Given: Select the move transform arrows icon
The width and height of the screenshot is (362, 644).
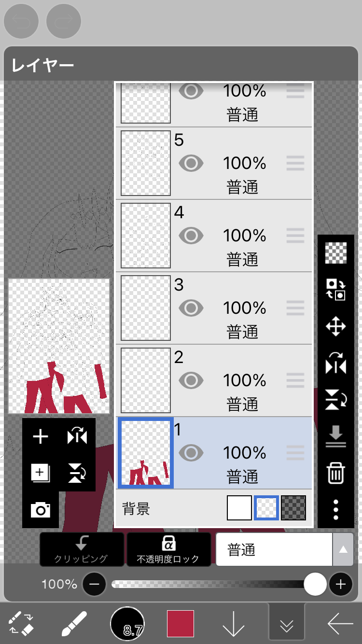Looking at the screenshot, I should 336,327.
